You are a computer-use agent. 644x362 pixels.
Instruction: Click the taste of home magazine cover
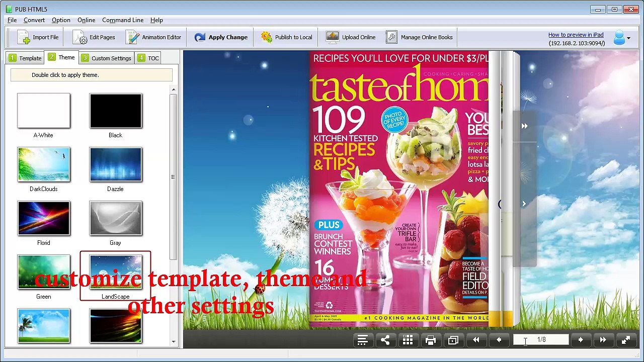[398, 189]
